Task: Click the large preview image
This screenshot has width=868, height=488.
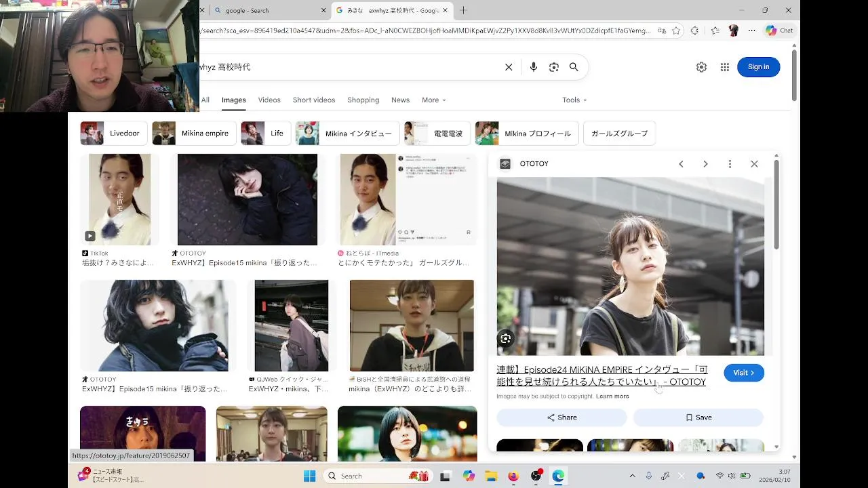Action: coord(630,266)
